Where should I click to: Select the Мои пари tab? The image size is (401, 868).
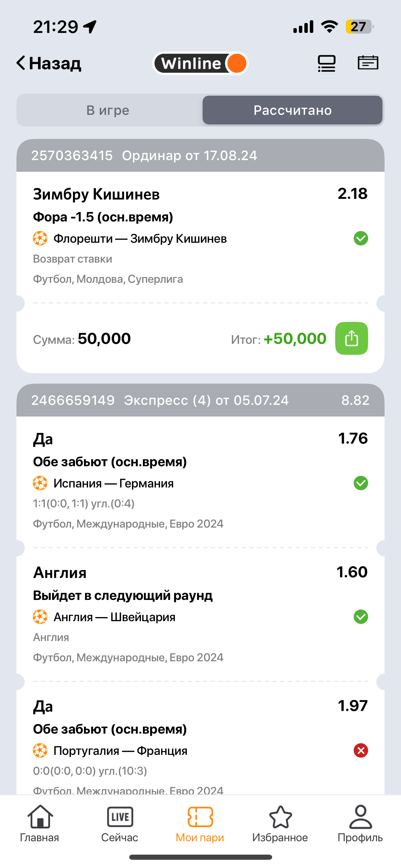tap(200, 823)
